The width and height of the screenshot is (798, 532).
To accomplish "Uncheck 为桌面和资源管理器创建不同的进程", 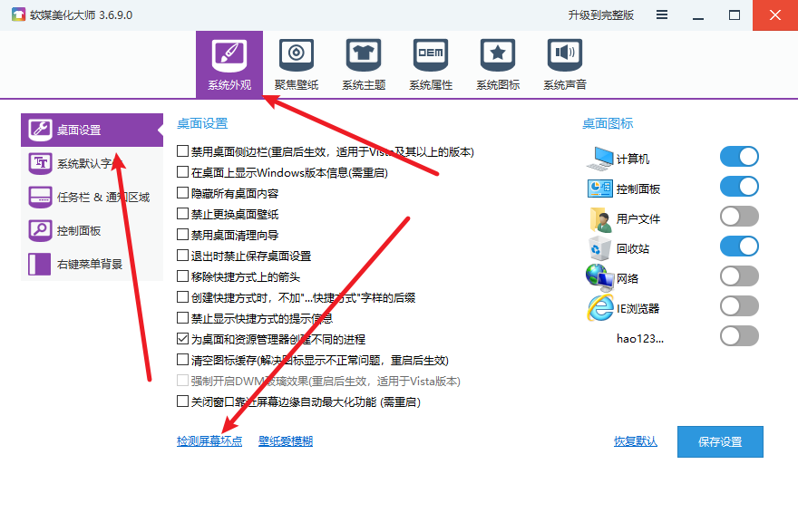I will 182,339.
